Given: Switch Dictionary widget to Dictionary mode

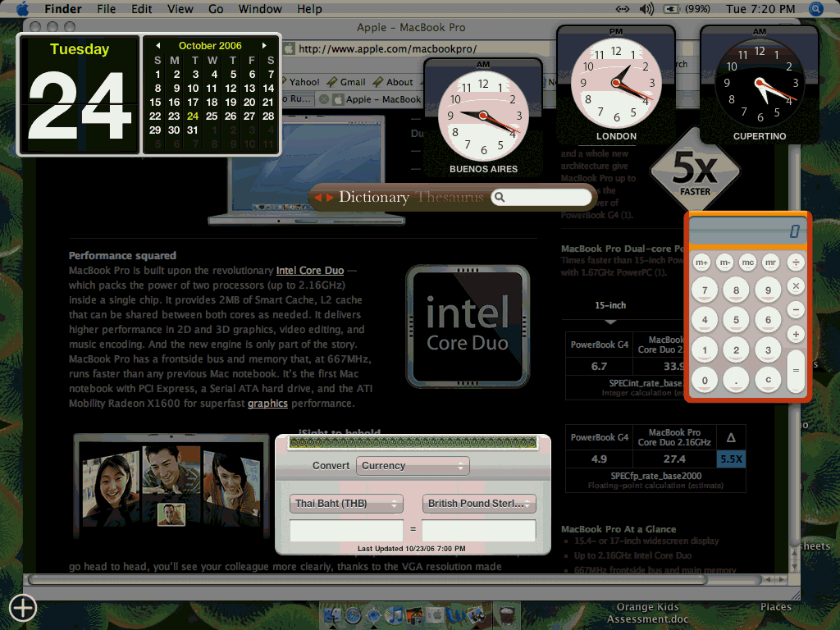Looking at the screenshot, I should tap(374, 197).
